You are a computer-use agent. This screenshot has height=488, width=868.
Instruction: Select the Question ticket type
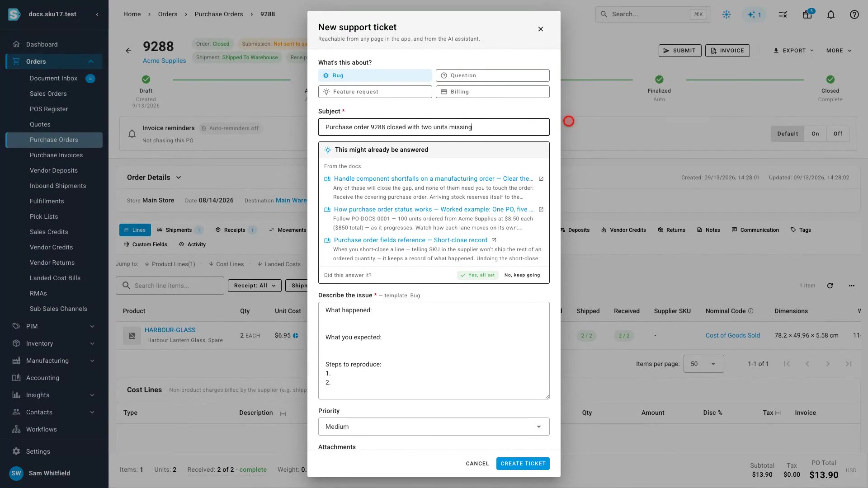click(x=493, y=75)
